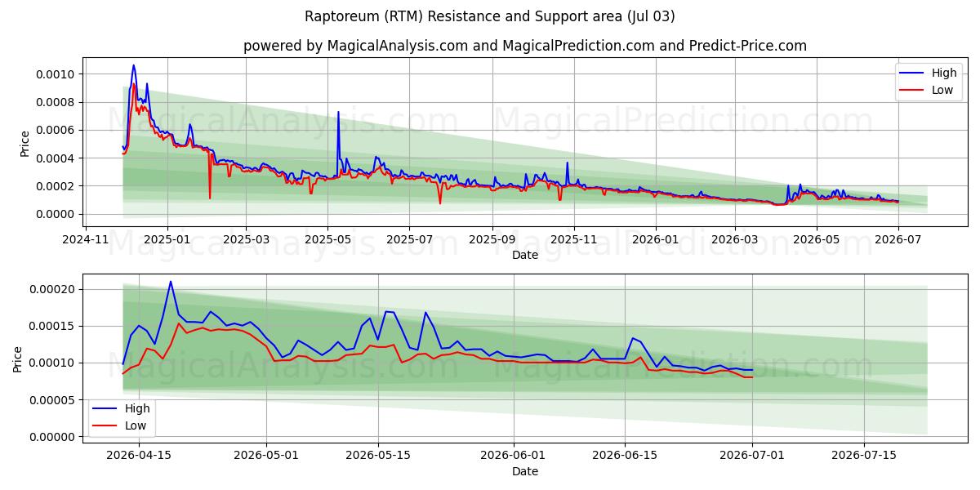Click the highest blue peak in the top chart
This screenshot has width=980, height=490.
(x=133, y=65)
